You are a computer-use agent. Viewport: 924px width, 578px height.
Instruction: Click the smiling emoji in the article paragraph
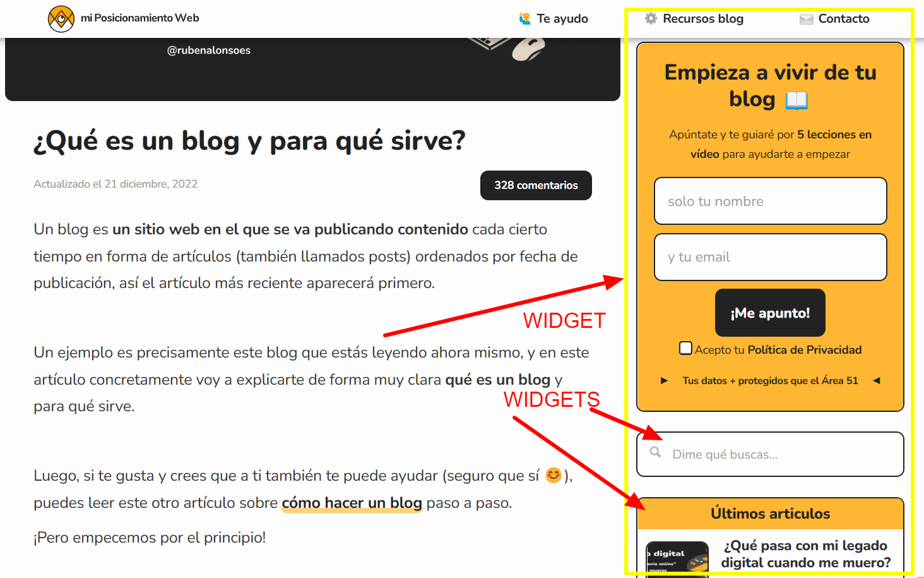pyautogui.click(x=552, y=475)
